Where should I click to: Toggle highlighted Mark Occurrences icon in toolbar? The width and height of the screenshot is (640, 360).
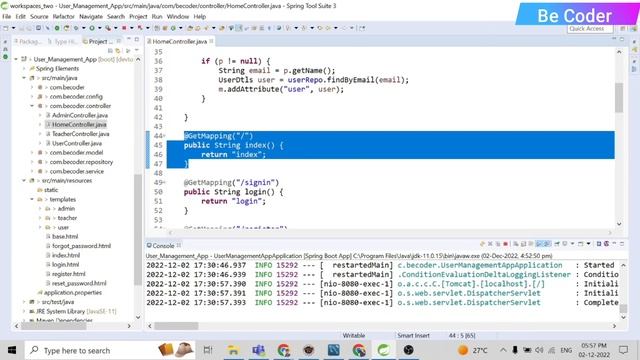click(x=239, y=28)
